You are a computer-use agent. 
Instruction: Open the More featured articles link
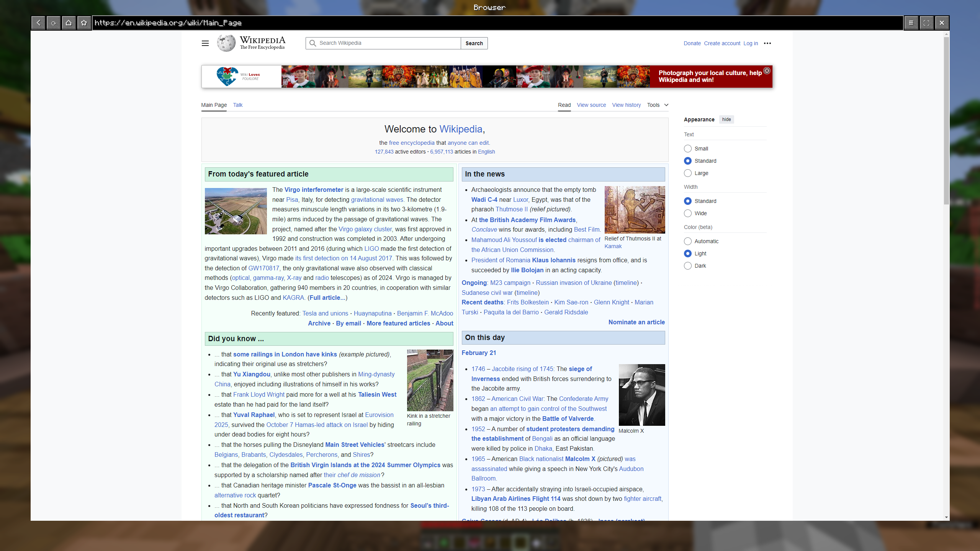tap(398, 323)
